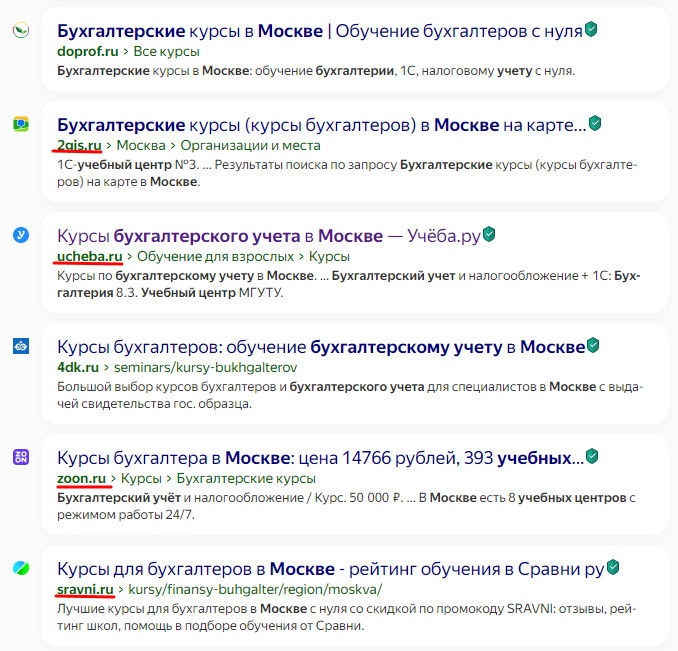This screenshot has height=651, width=678.
Task: Click verified shield beside 2gis.ru result title
Action: pos(595,123)
